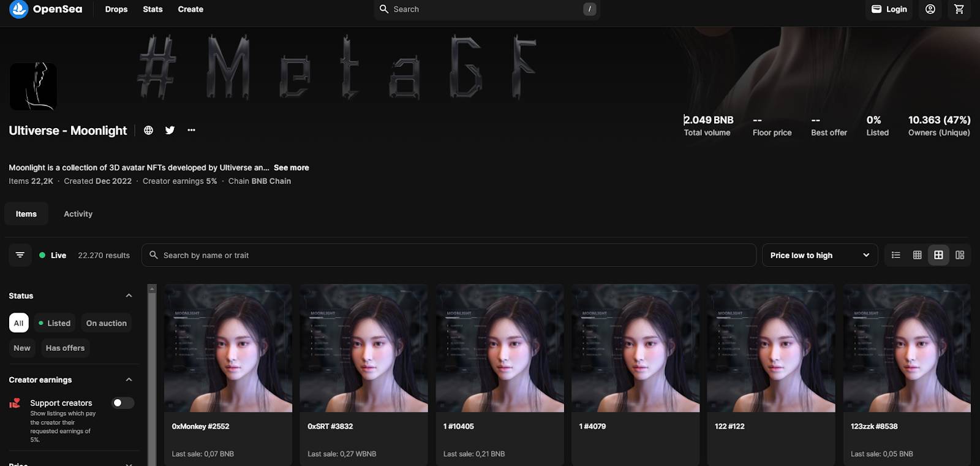Click the Ultiverse - Moonlight collection title
Viewport: 980px width, 466px height.
68,131
